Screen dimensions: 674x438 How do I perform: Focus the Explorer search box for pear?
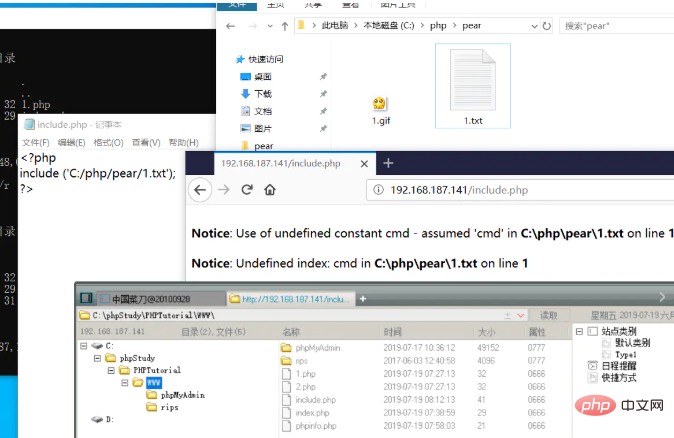point(617,26)
